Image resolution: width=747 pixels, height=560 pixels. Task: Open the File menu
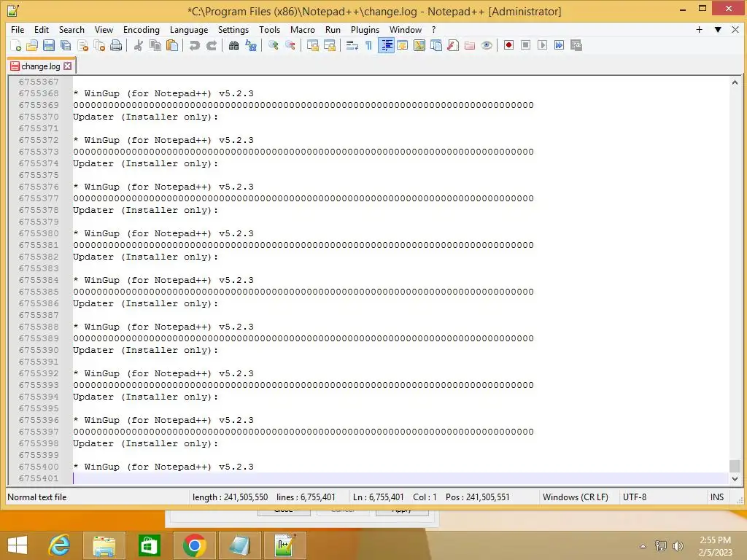tap(18, 29)
